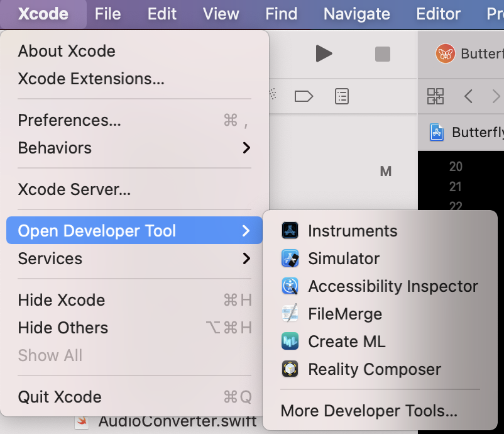The image size is (504, 434).
Task: Open the Edit menu
Action: pos(162,14)
